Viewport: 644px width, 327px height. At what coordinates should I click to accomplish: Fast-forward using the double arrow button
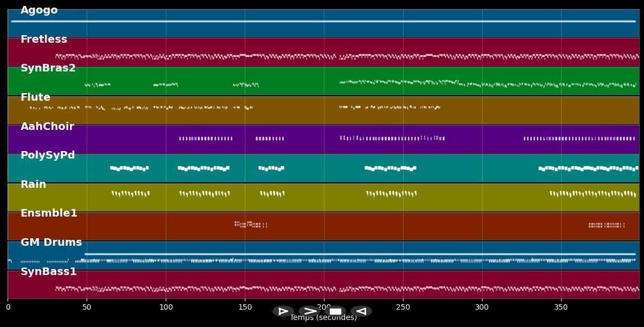(x=309, y=311)
